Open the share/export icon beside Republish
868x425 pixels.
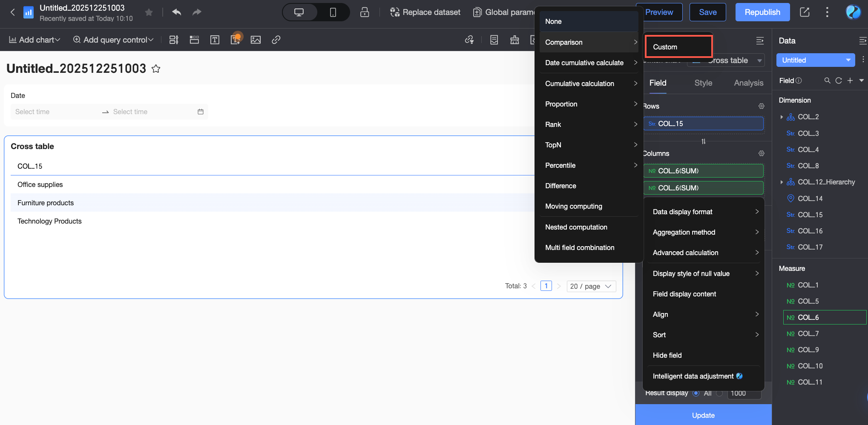click(805, 12)
